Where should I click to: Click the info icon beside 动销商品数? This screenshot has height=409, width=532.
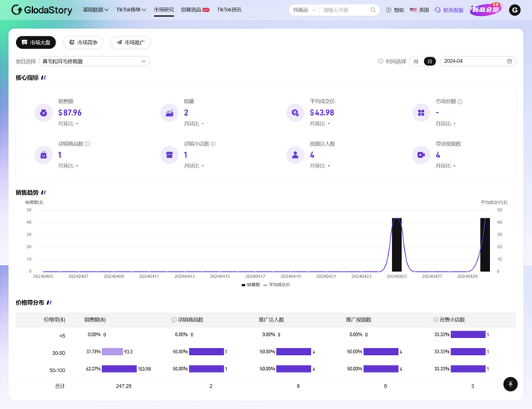(x=88, y=143)
